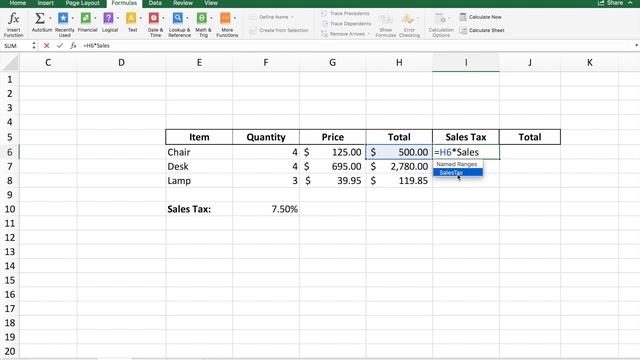Screen dimensions: 640x360
Task: Click the Quantity header cell
Action: (x=266, y=137)
